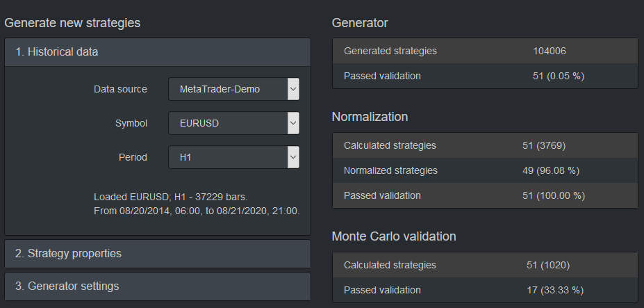Click Normalization Passed validation 51 (100.00 %)

(553, 196)
